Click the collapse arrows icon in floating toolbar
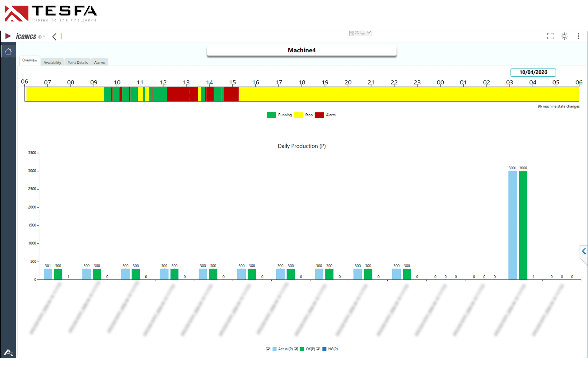The height and width of the screenshot is (367, 588). [x=357, y=32]
